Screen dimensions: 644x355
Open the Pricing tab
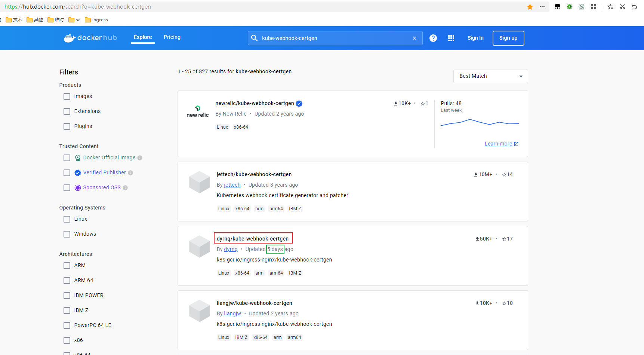pyautogui.click(x=172, y=37)
